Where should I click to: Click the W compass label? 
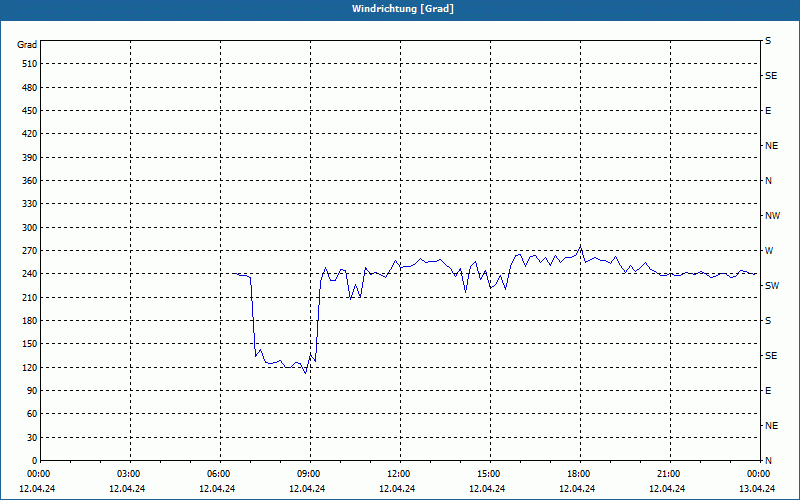[769, 251]
